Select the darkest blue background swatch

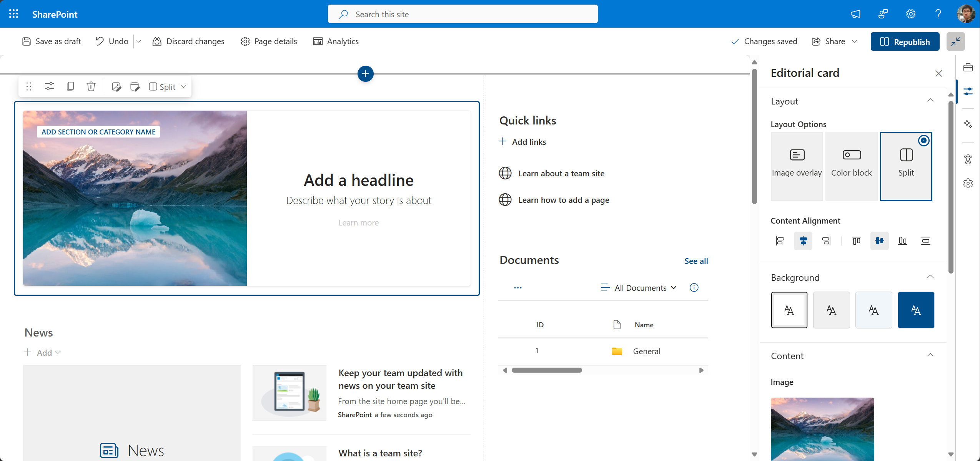click(x=915, y=310)
